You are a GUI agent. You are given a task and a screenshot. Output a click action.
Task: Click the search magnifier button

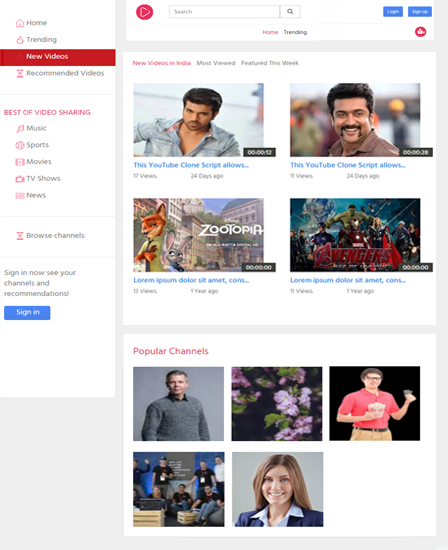click(290, 12)
